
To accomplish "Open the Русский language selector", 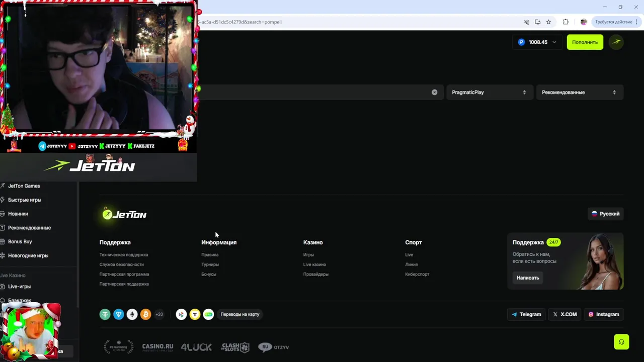I will pyautogui.click(x=606, y=214).
